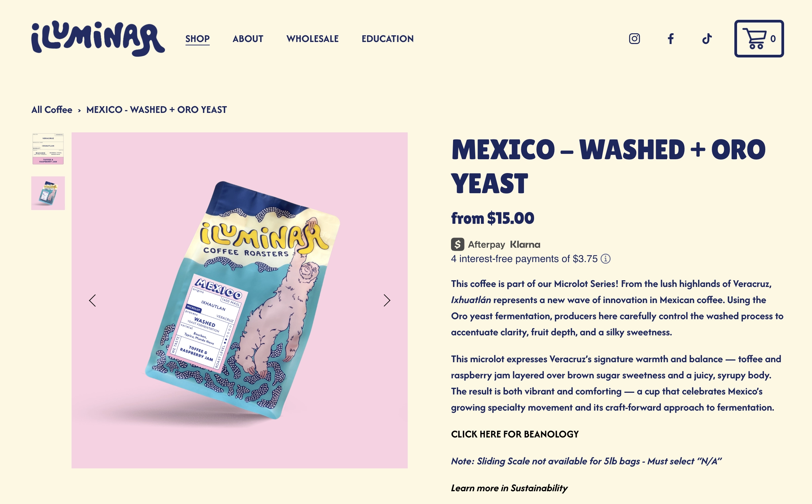812x504 pixels.
Task: Open the shopping cart icon
Action: click(x=759, y=39)
